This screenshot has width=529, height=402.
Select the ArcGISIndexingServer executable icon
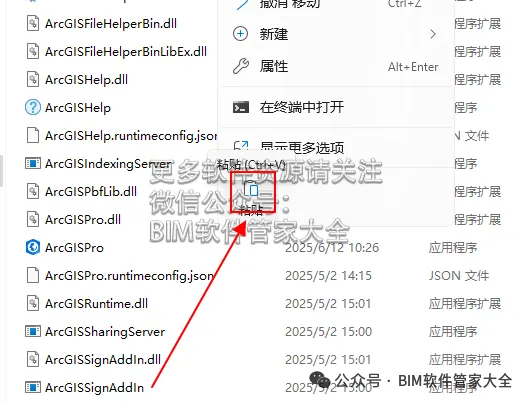pos(33,164)
